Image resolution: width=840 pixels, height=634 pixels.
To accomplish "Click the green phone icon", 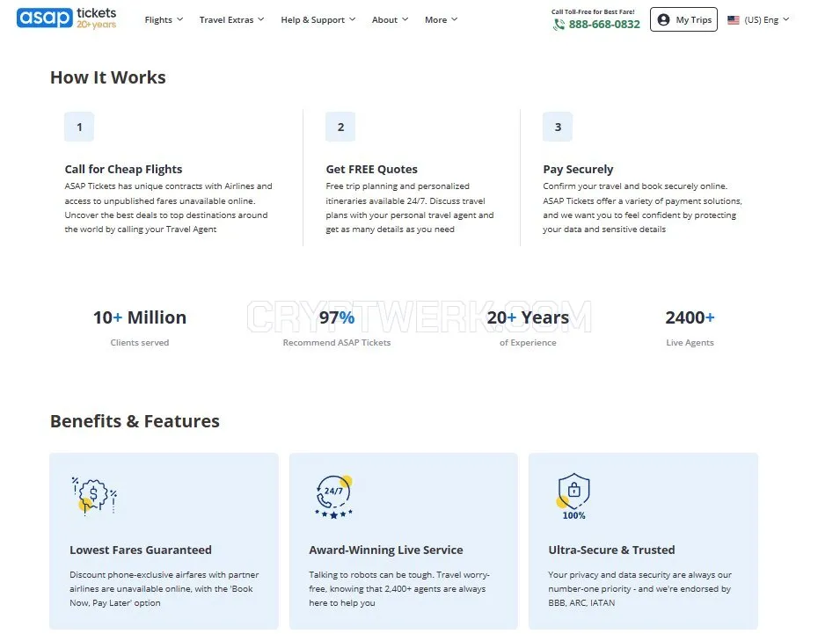I will (559, 25).
